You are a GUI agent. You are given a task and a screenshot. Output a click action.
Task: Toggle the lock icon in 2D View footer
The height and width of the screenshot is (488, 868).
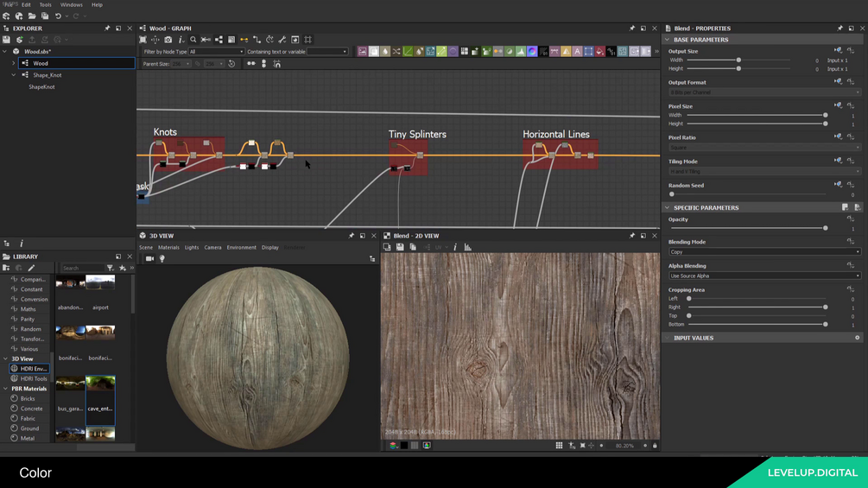[x=655, y=446]
